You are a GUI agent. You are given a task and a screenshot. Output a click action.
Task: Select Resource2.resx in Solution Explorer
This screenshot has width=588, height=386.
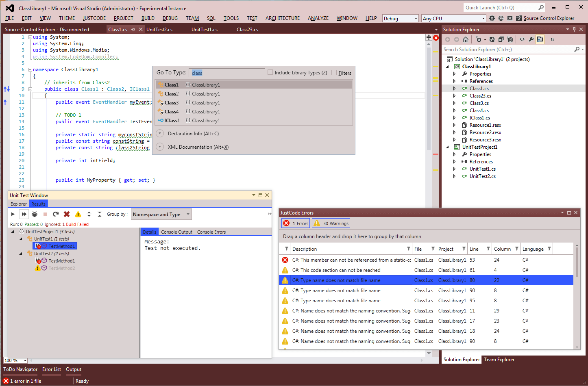coord(485,132)
